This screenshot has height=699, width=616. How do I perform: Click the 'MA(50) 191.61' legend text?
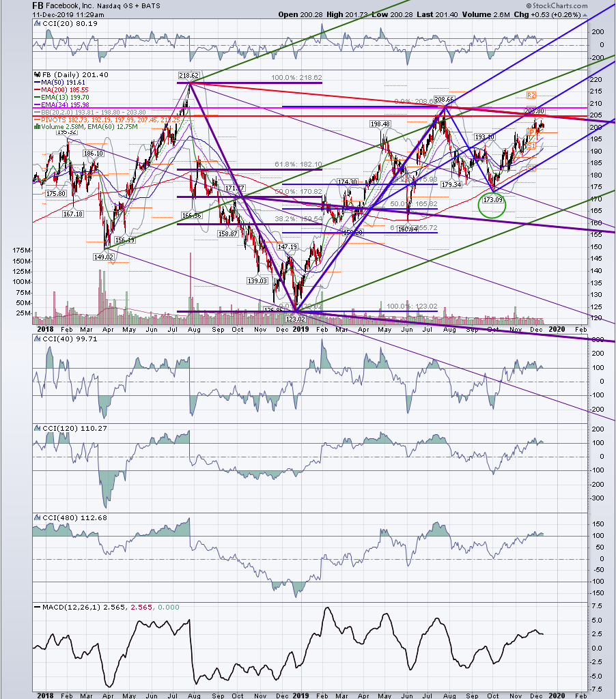(x=63, y=83)
